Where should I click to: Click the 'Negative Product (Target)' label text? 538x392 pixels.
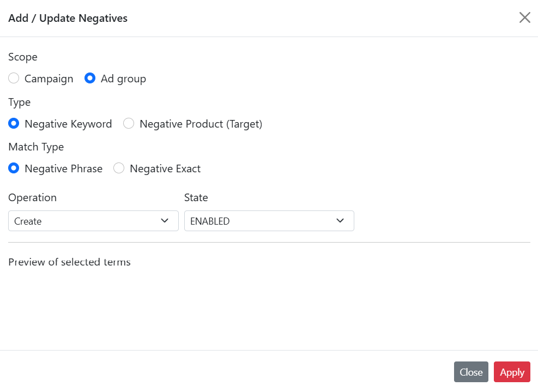(201, 124)
